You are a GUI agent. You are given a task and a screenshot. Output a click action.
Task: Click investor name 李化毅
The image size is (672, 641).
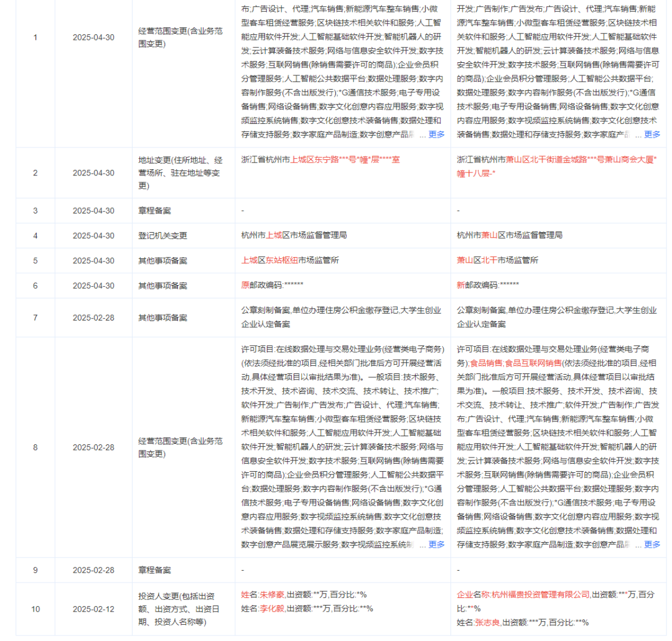271,608
